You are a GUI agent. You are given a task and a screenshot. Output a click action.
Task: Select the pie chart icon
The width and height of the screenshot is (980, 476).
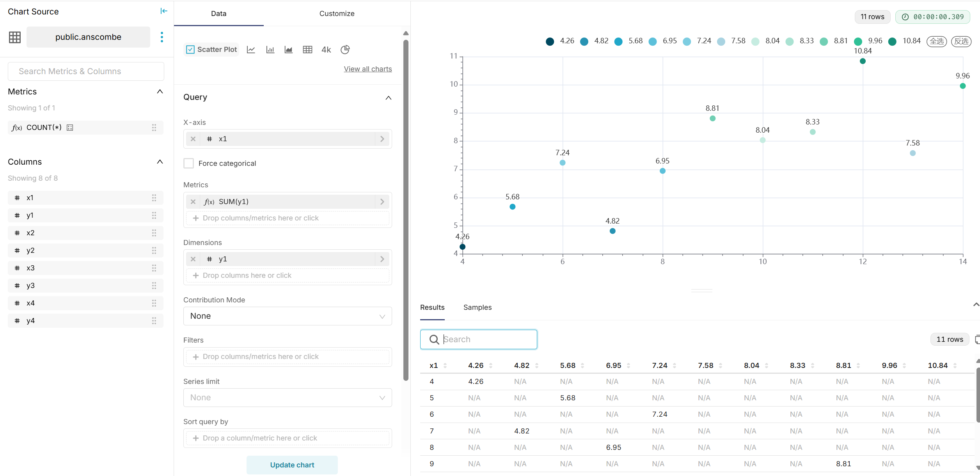point(345,50)
